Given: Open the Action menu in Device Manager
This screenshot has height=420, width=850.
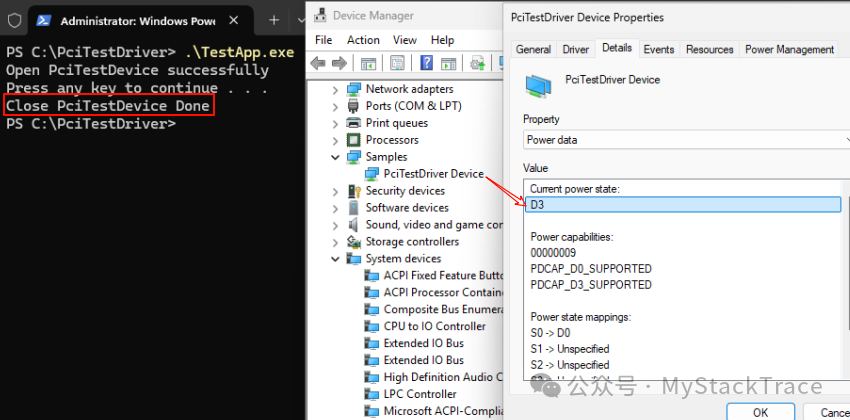Looking at the screenshot, I should click(x=363, y=40).
